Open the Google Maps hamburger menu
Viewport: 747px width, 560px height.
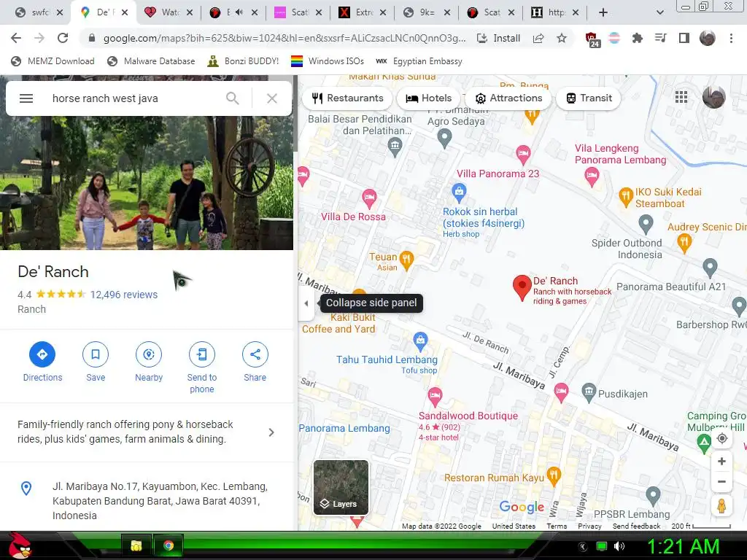pos(26,98)
